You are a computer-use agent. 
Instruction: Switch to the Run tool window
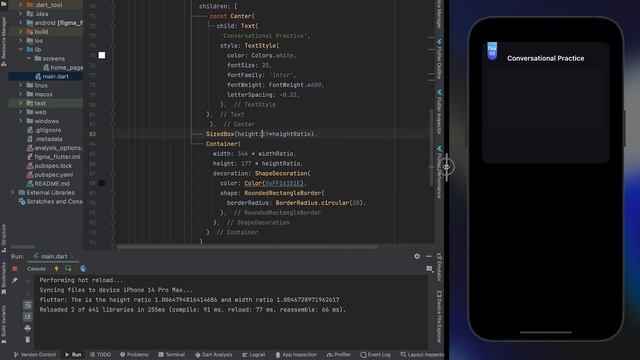tap(73, 355)
